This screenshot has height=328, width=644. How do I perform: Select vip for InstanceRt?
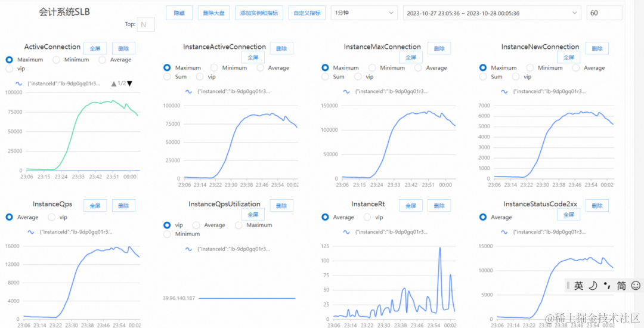(x=367, y=216)
